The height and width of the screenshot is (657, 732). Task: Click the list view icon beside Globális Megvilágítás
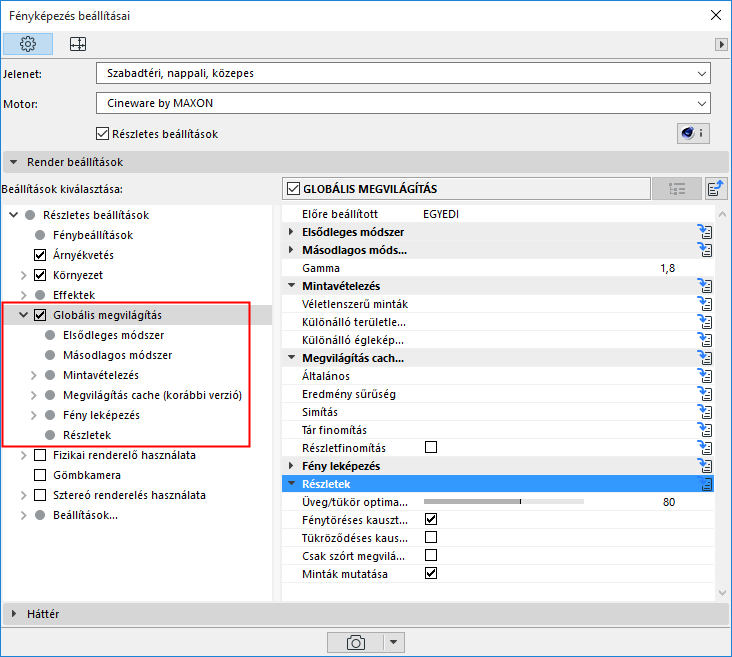click(677, 189)
